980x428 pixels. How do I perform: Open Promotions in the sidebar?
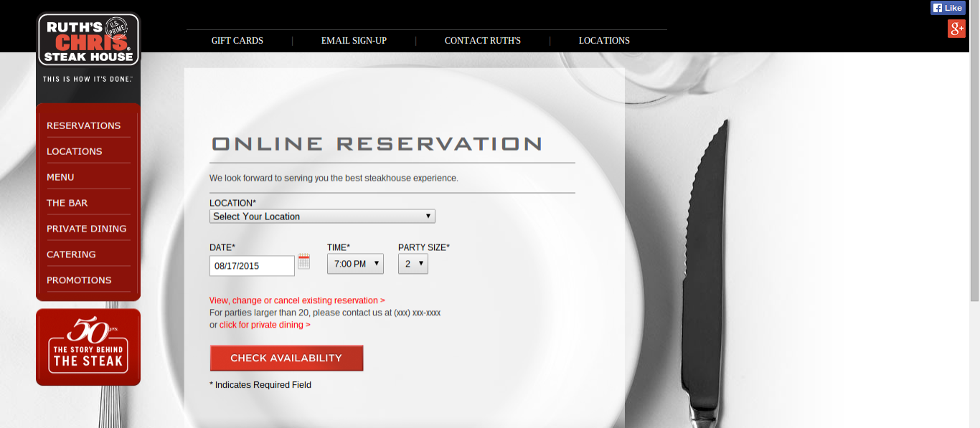click(79, 280)
